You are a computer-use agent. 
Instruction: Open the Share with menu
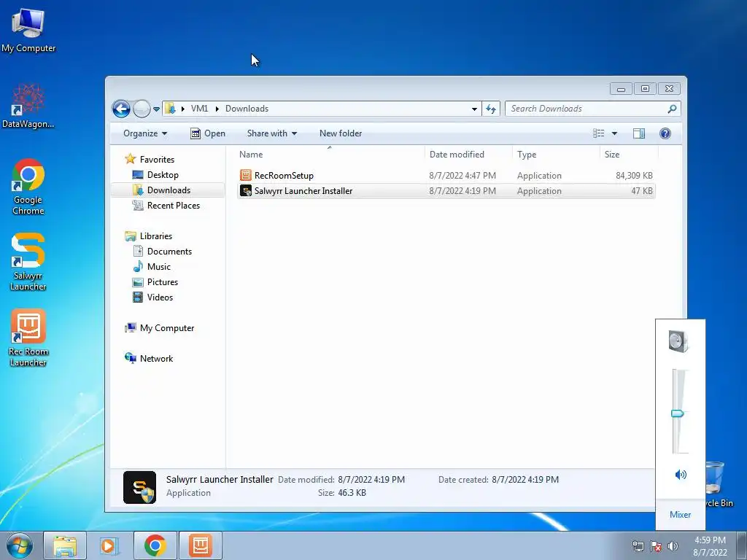[x=271, y=133]
